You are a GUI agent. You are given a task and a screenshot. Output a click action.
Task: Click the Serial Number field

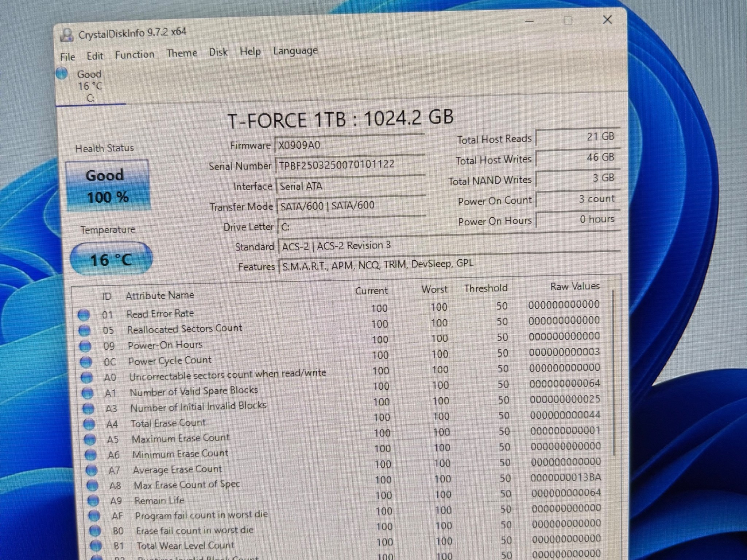pos(350,164)
